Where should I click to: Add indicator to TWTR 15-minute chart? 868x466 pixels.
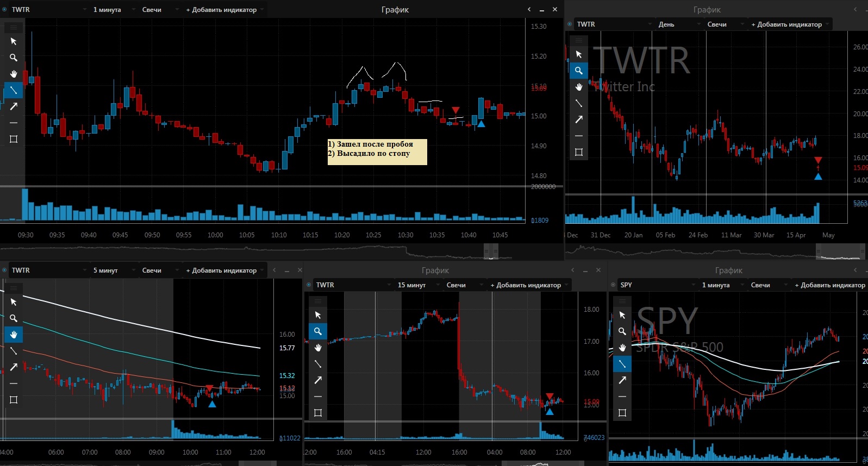(529, 285)
